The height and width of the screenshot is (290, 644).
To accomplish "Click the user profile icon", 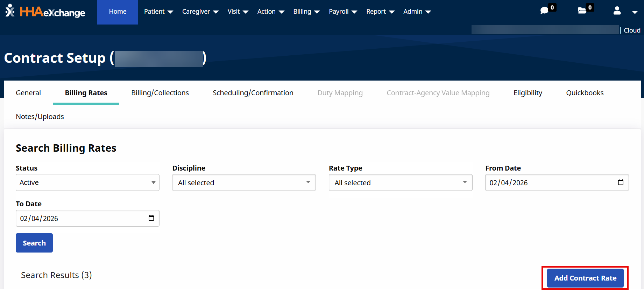I will click(617, 11).
